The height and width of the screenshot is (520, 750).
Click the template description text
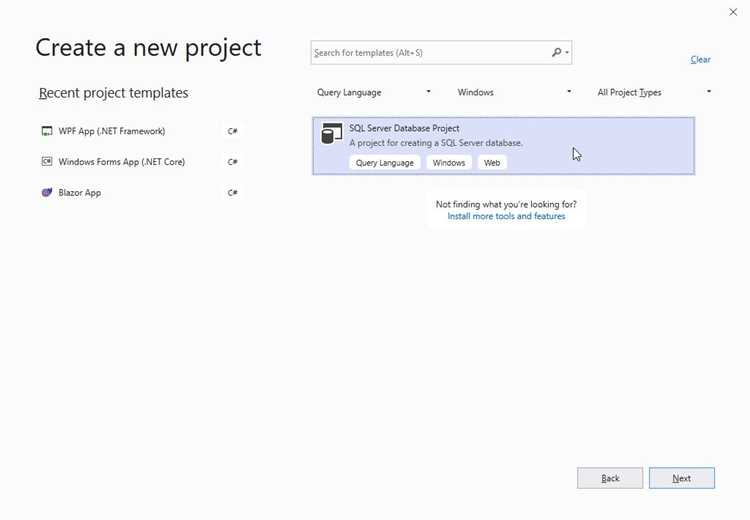point(436,143)
